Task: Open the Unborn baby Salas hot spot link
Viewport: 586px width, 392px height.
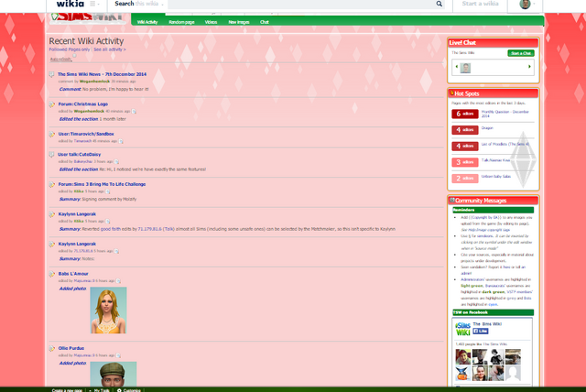Action: (496, 177)
